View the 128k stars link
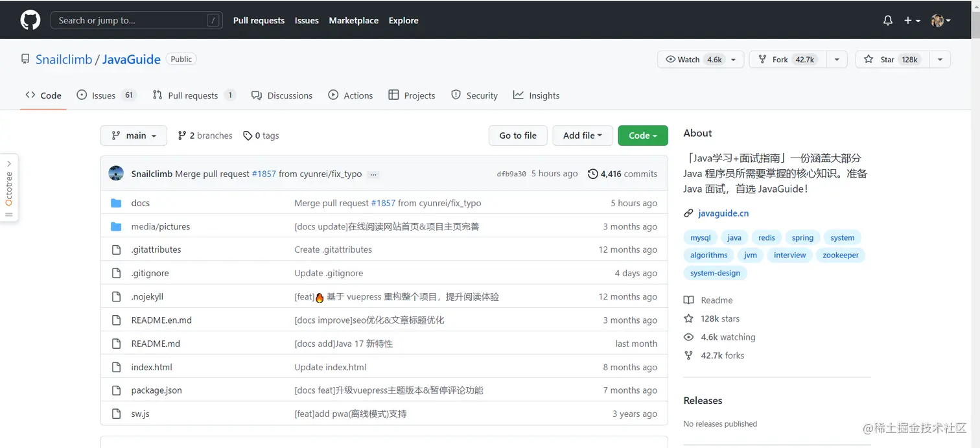Viewport: 980px width, 448px height. click(x=712, y=318)
